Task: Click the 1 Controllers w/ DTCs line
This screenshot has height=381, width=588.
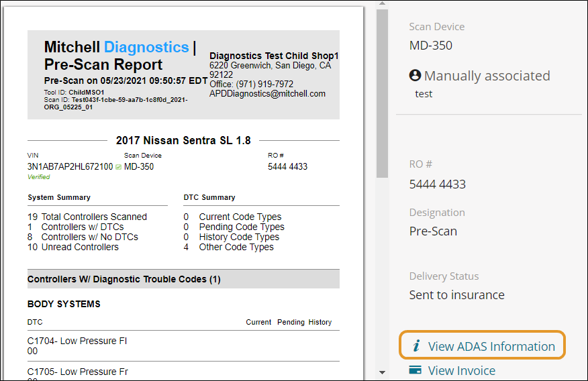Action: pos(75,227)
